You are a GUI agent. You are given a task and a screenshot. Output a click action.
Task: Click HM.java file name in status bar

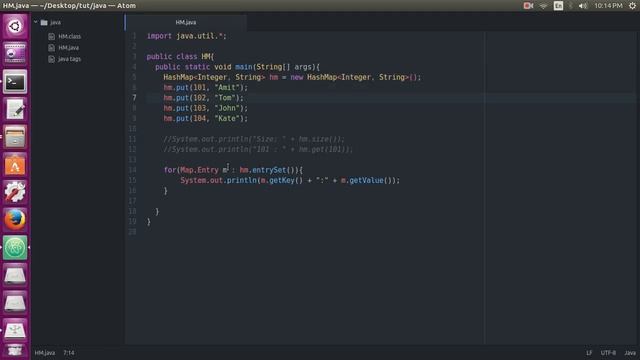pyautogui.click(x=44, y=353)
